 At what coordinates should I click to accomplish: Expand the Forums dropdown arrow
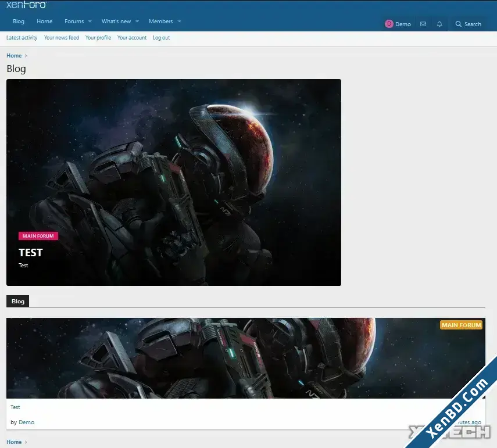click(x=90, y=21)
